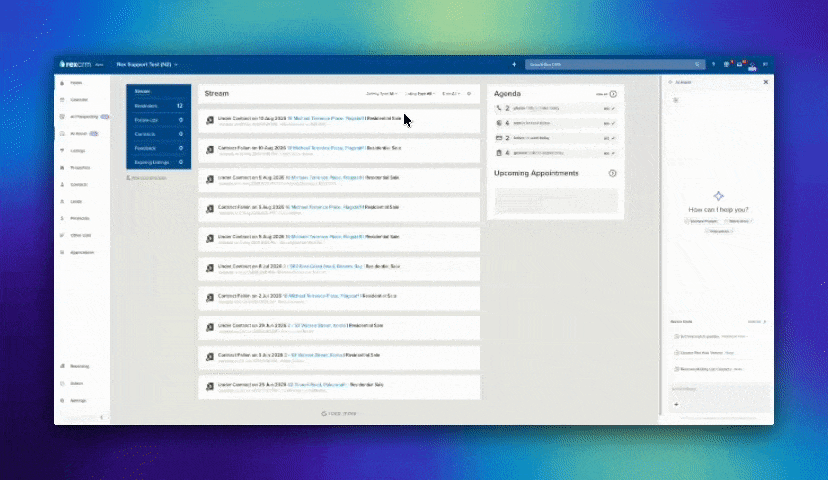Focus the AI assistant message input box

click(x=718, y=398)
